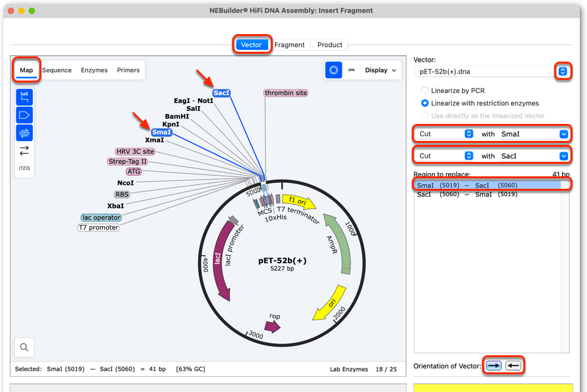This screenshot has width=587, height=392.
Task: Click the 10xHis label on map
Action: (x=275, y=218)
